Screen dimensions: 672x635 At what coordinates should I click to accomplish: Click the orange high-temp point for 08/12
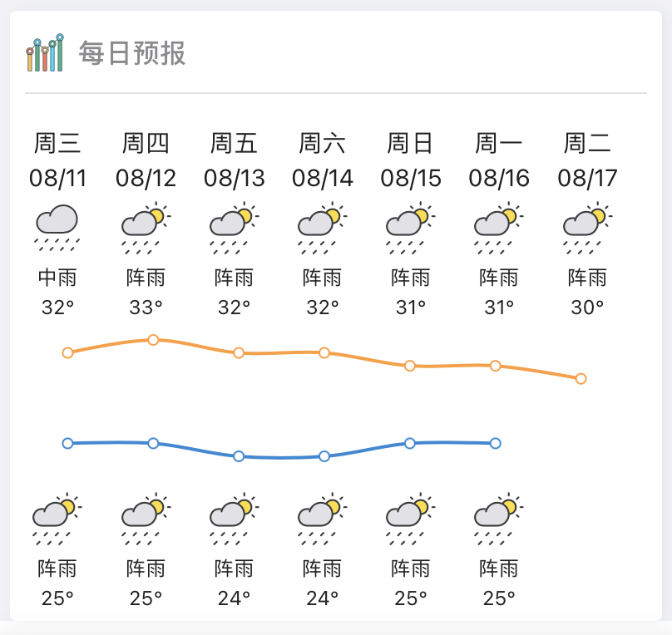tap(153, 340)
